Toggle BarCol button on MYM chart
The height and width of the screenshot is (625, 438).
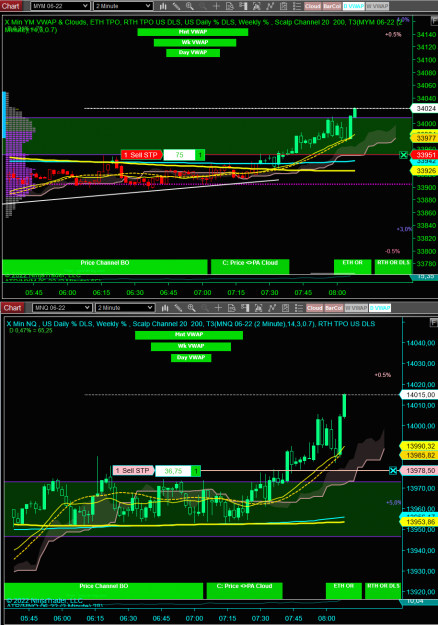[x=332, y=6]
